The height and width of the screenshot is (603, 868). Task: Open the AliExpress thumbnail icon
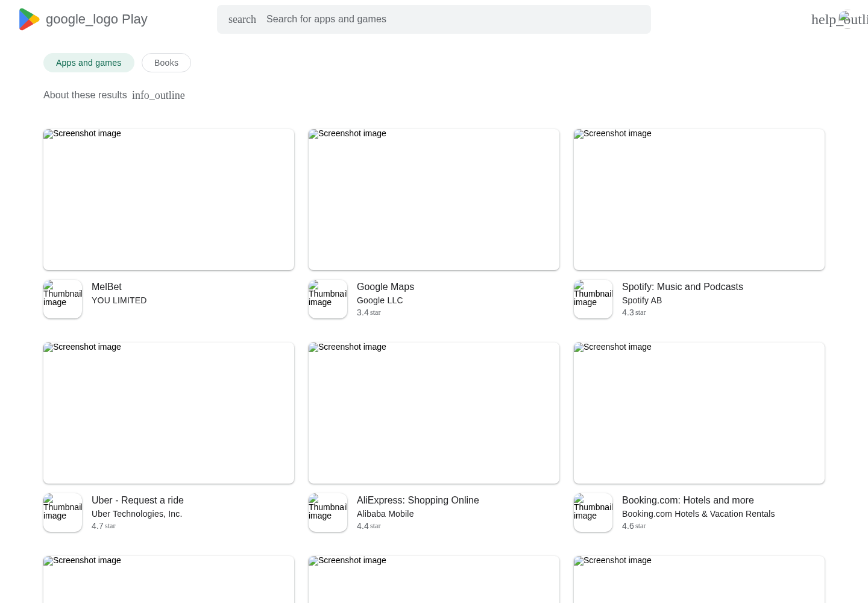point(328,513)
